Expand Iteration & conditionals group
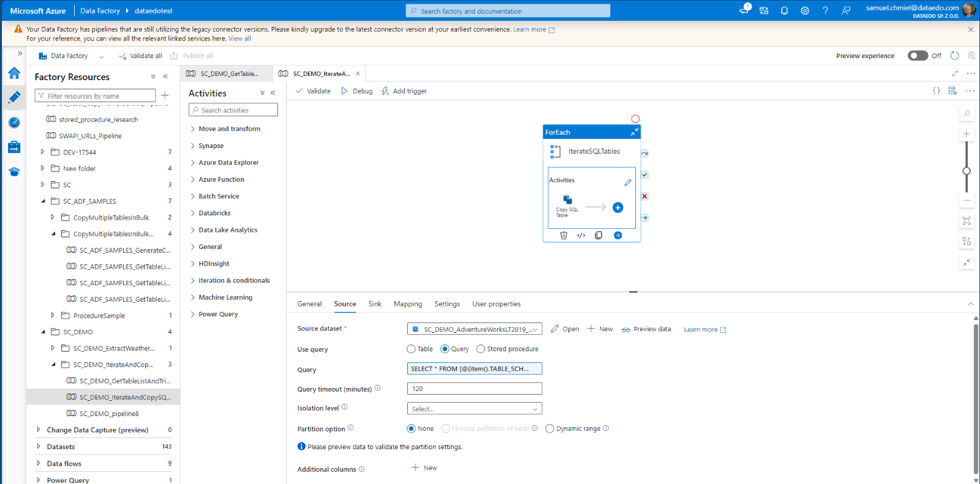Image resolution: width=980 pixels, height=484 pixels. pos(192,281)
